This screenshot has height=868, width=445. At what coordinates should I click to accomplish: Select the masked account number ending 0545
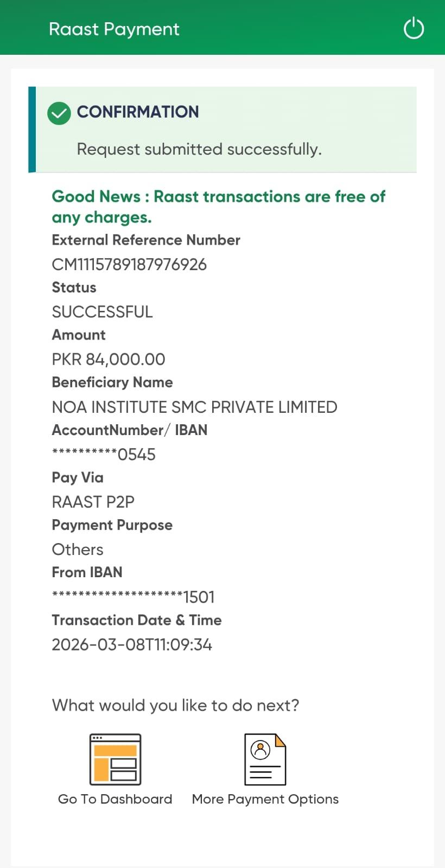[104, 454]
